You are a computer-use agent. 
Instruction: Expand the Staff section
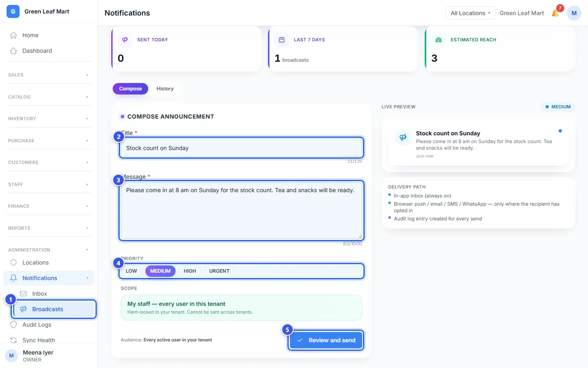(x=49, y=184)
